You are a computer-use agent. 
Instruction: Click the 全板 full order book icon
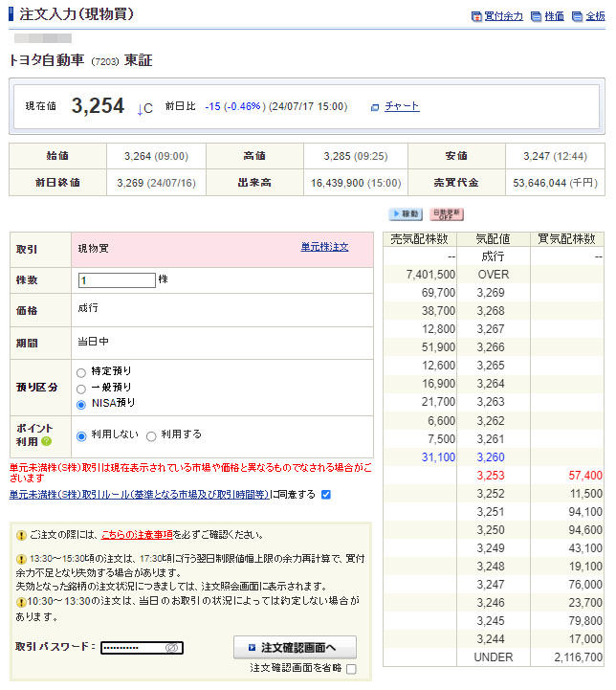coord(590,16)
